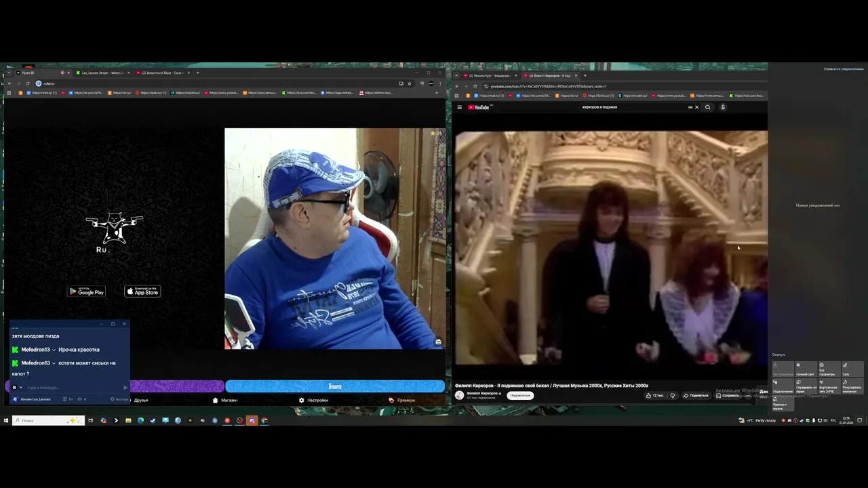Image resolution: width=868 pixels, height=488 pixels.
Task: Subscribe to the Филипп Киркоров channel
Action: click(x=520, y=395)
